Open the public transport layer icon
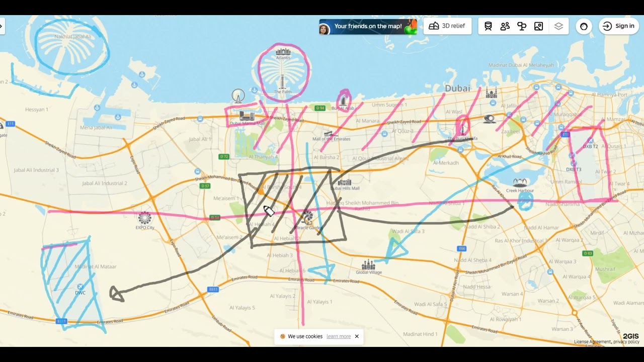The height and width of the screenshot is (362, 644). click(x=488, y=26)
